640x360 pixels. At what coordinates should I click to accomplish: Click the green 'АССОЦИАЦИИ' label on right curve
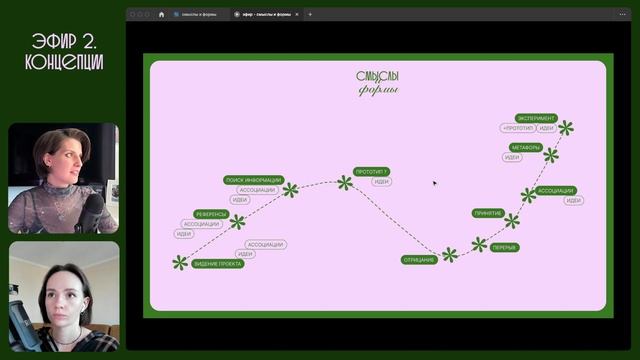click(556, 191)
